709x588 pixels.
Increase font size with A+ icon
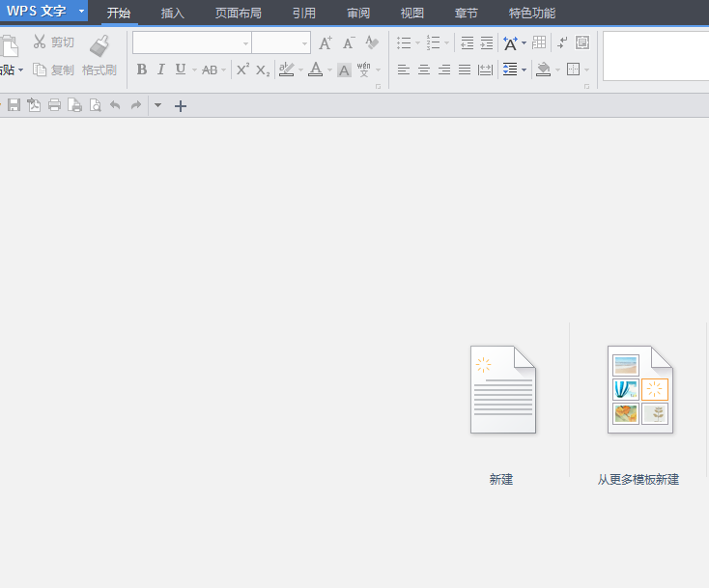(x=326, y=42)
